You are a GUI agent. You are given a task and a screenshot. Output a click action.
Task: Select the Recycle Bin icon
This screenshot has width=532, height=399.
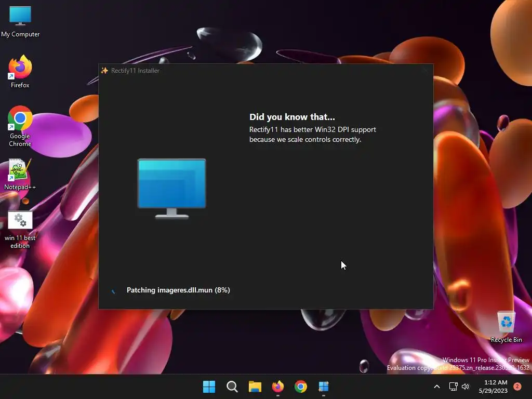tap(506, 327)
